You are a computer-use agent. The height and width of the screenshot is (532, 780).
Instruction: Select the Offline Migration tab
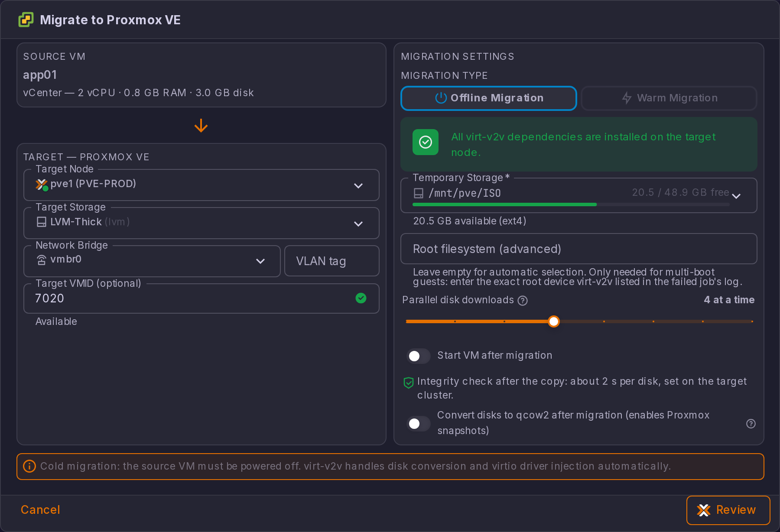click(489, 98)
